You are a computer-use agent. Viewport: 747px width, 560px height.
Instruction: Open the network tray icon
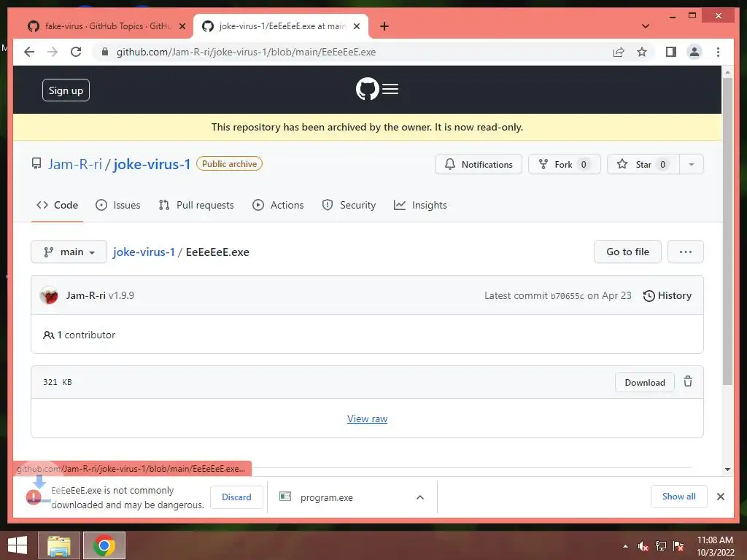[x=661, y=546]
